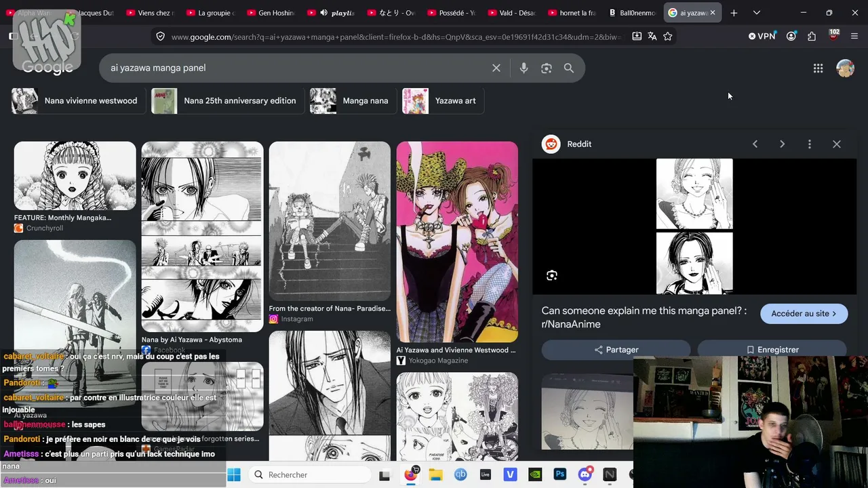
Task: Open Discord from the taskbar
Action: pyautogui.click(x=585, y=474)
